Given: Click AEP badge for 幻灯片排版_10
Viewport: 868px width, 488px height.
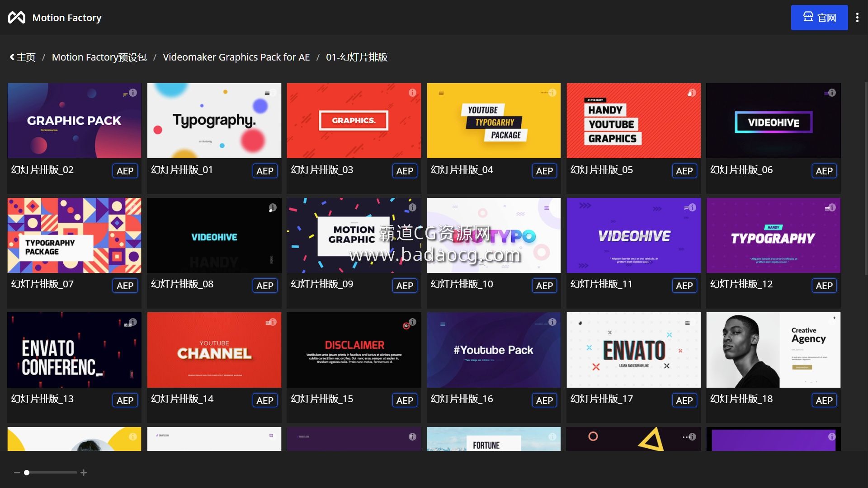Looking at the screenshot, I should (x=544, y=286).
